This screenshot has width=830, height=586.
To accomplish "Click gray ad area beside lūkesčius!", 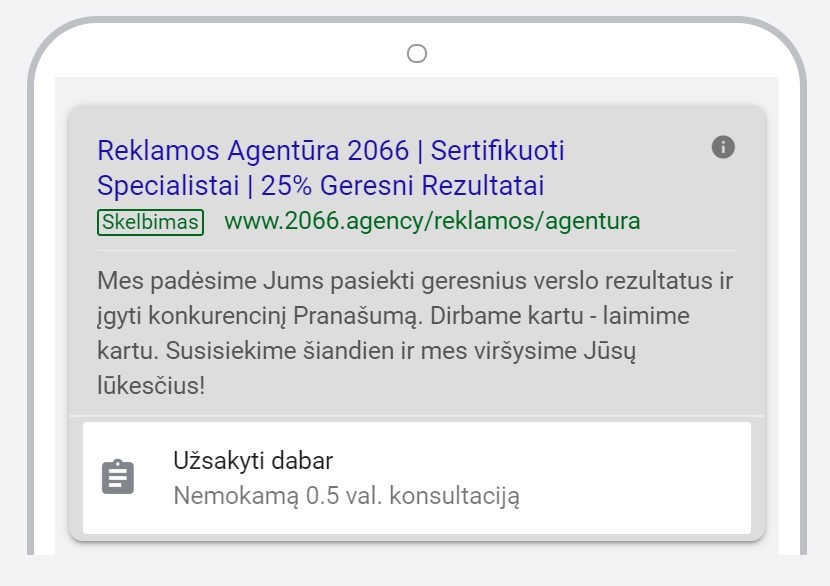I will pyautogui.click(x=476, y=386).
